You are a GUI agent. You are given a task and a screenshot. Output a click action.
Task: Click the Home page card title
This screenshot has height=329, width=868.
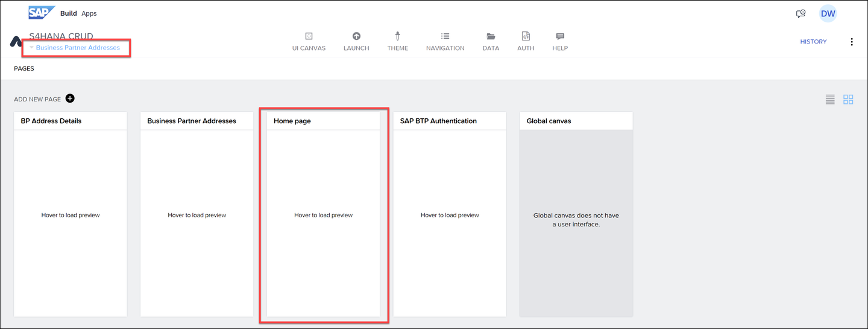click(292, 121)
